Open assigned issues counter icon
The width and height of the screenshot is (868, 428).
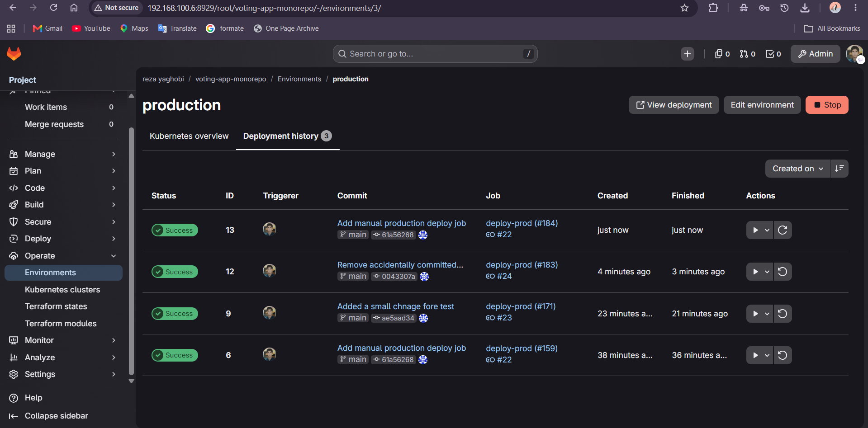[x=722, y=54]
